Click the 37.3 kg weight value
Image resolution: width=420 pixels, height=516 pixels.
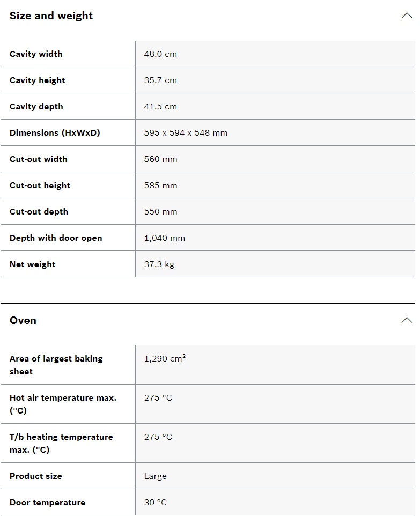coord(159,264)
